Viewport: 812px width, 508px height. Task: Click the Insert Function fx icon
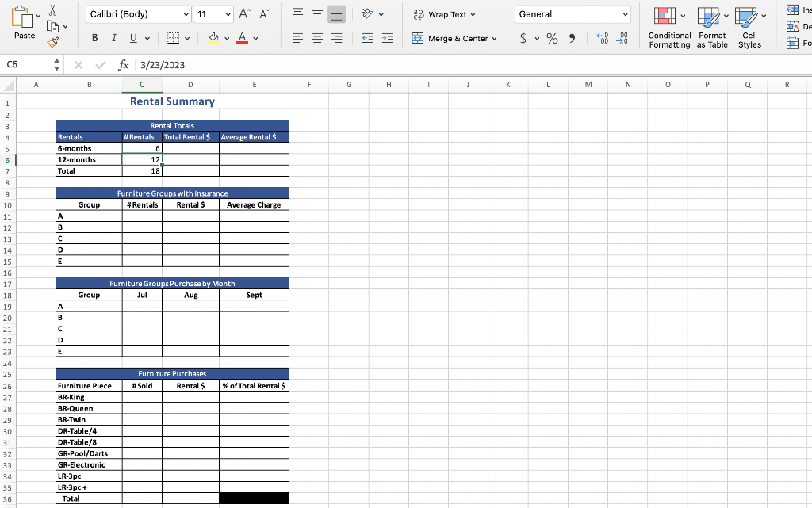tap(123, 65)
